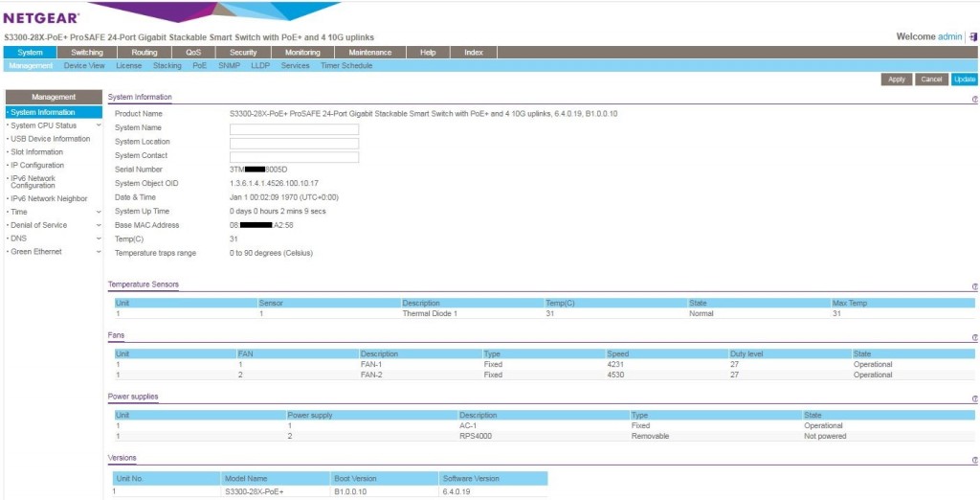
Task: Select SNMP in submenu
Action: coord(230,66)
